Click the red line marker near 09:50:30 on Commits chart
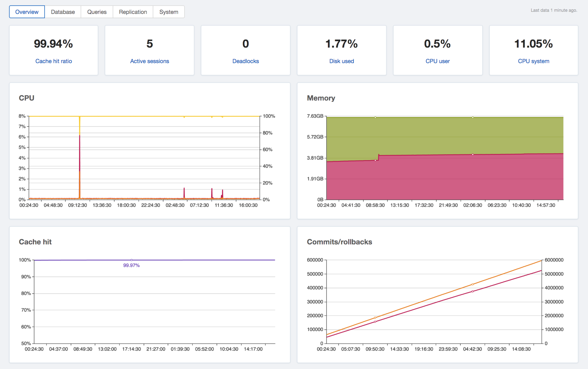588x369 pixels. point(375,322)
